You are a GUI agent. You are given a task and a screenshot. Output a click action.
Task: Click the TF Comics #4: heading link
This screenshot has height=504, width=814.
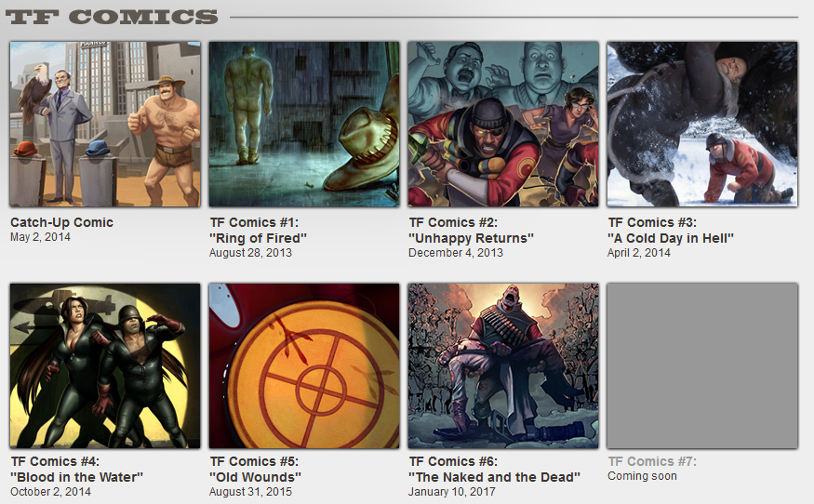click(x=55, y=461)
